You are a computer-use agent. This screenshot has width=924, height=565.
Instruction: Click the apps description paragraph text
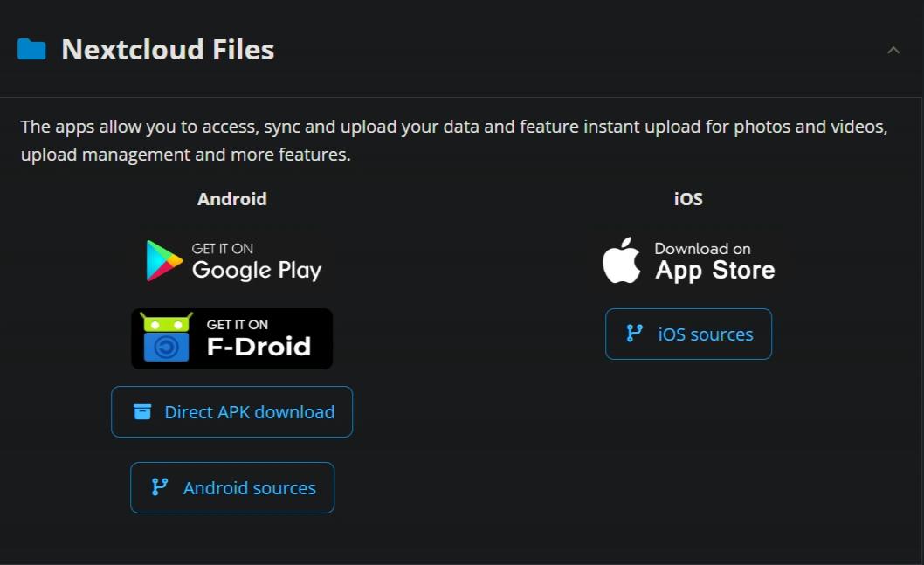(454, 141)
